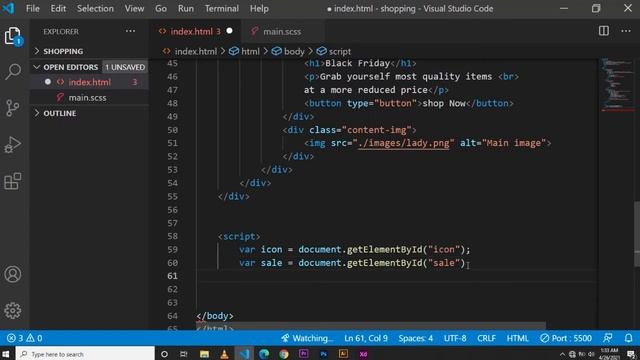
Task: Open the Search view in activity bar
Action: 13,72
